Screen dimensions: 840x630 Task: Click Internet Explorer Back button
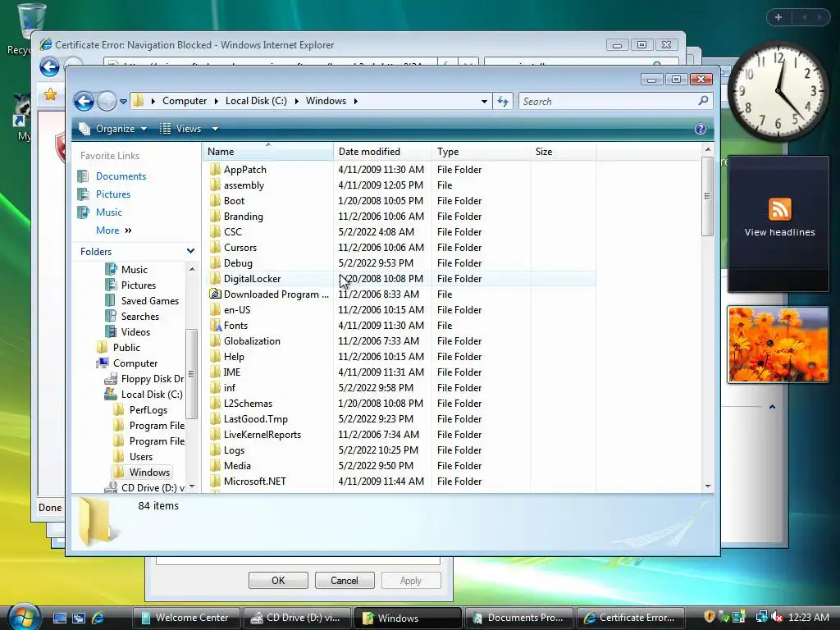coord(49,67)
